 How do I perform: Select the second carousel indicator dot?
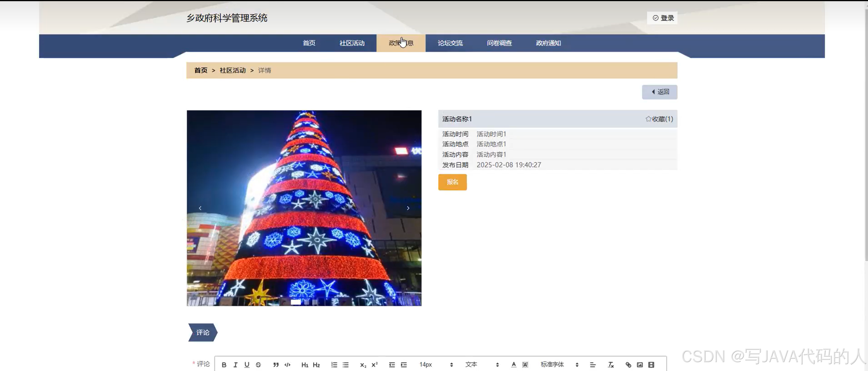[307, 302]
